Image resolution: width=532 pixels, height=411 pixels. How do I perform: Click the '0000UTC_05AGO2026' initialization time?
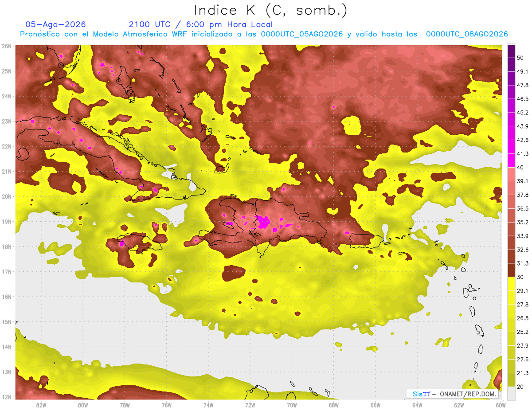tap(302, 34)
